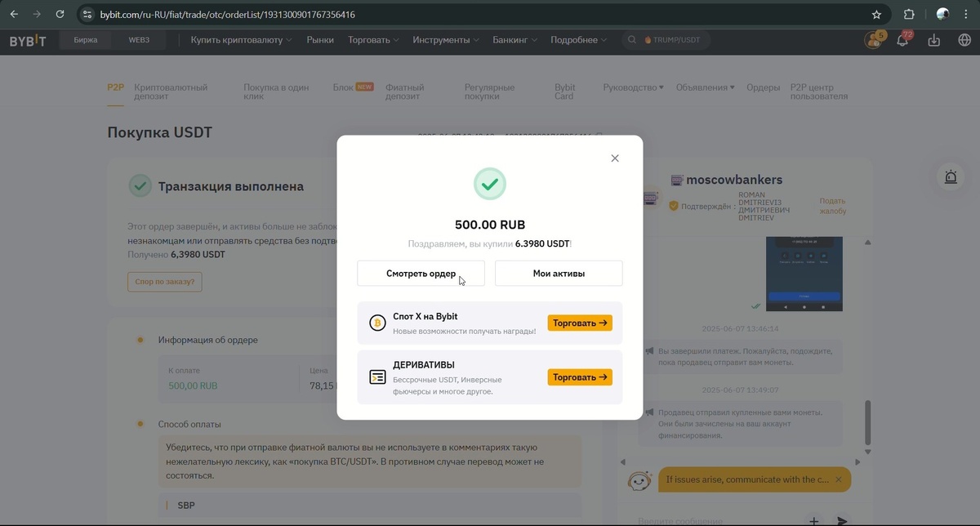Expand the Инструменты dropdown menu
The image size is (980, 526).
coord(446,40)
